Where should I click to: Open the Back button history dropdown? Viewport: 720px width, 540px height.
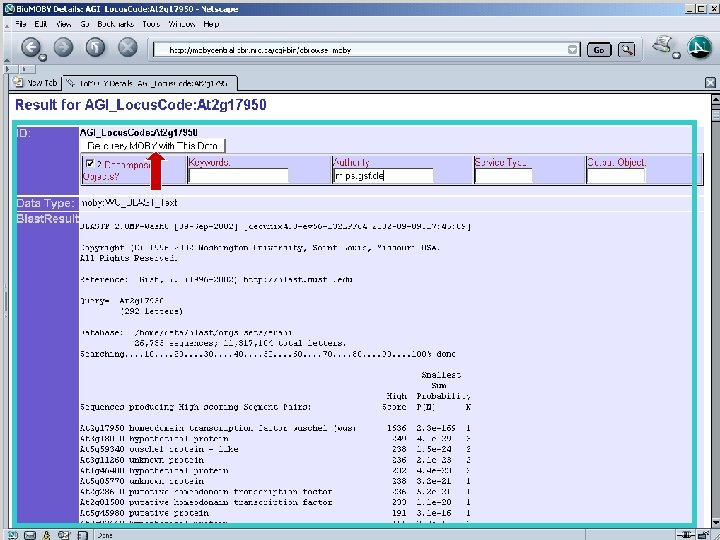43,57
